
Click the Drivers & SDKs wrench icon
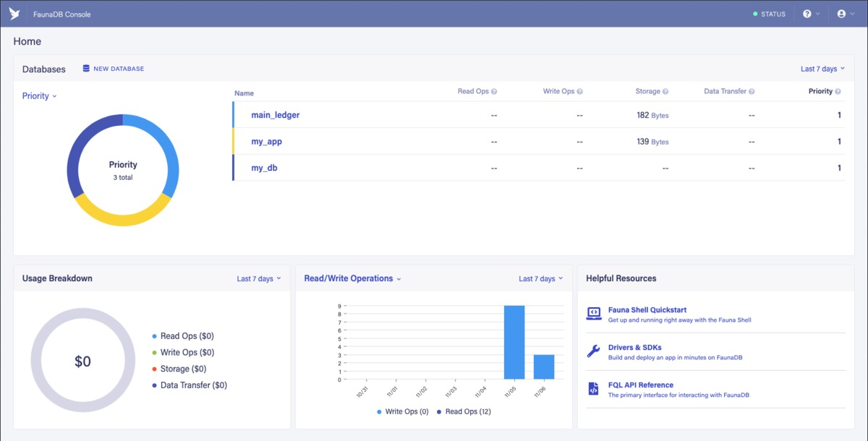pos(593,351)
